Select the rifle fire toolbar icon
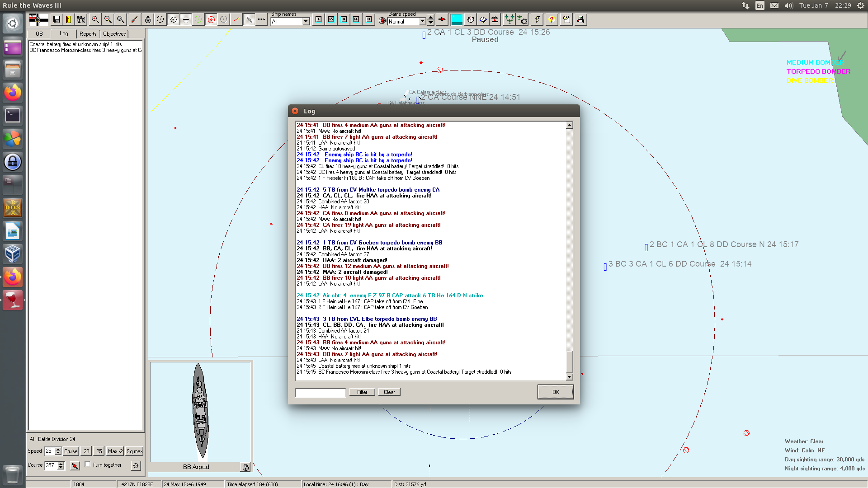The height and width of the screenshot is (488, 868). [x=134, y=19]
